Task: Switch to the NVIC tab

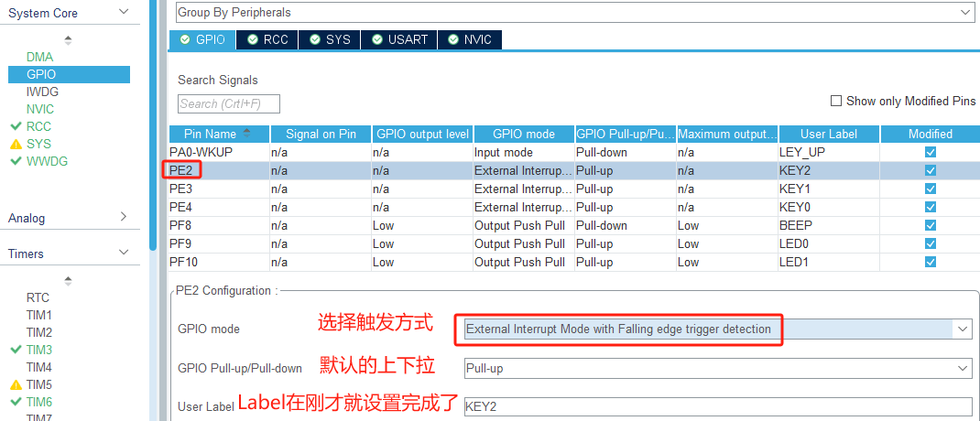Action: click(x=470, y=39)
